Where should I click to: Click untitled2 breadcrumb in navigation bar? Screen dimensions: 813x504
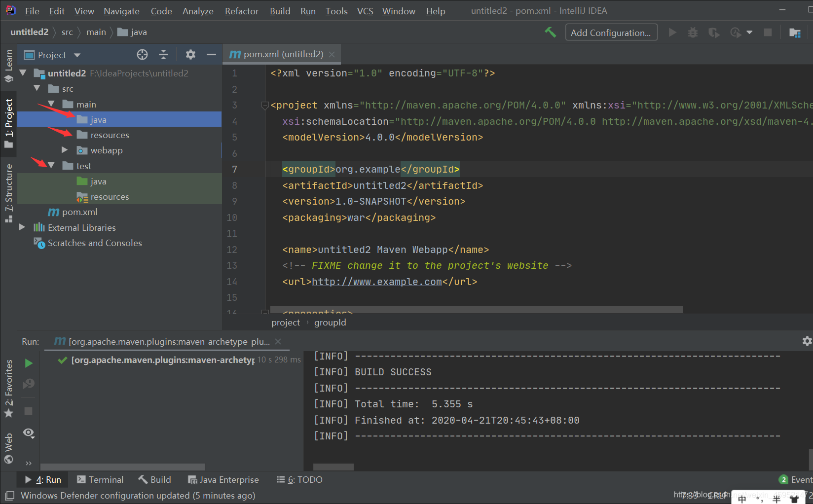29,32
